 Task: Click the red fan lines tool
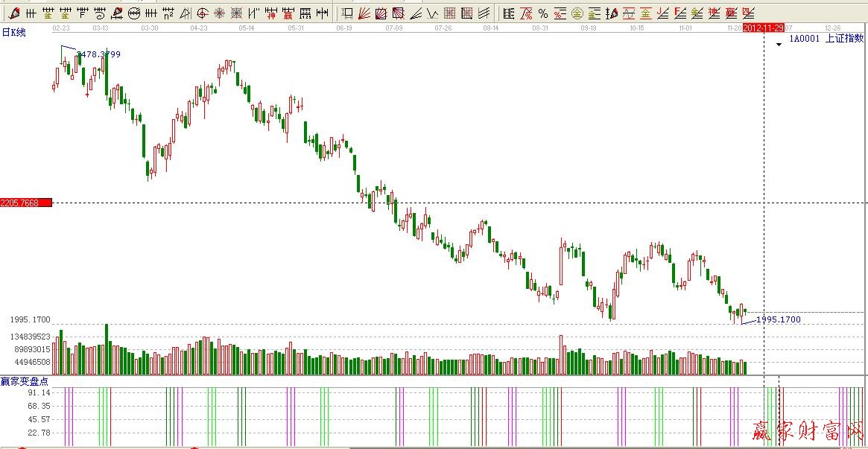(364, 13)
